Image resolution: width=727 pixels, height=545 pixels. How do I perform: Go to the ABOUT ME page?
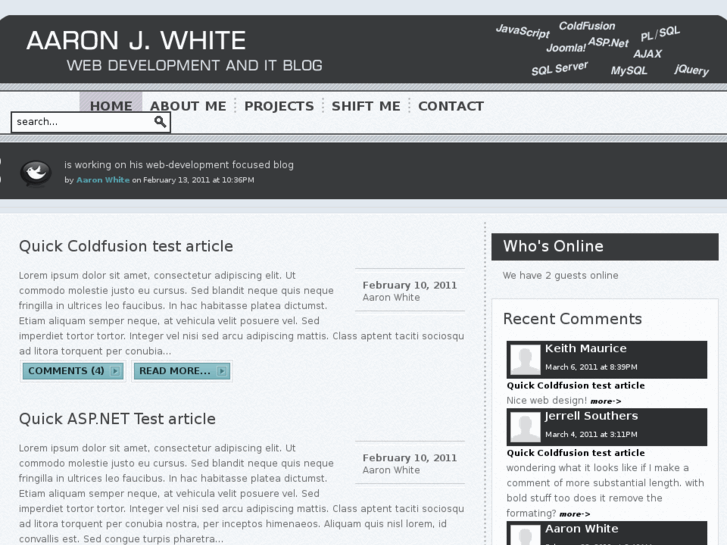coord(188,106)
